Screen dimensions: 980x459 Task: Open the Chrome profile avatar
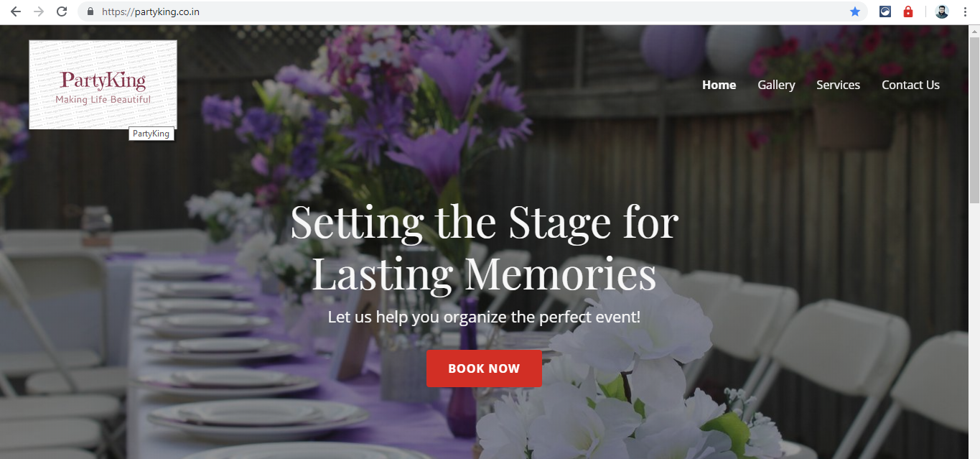tap(942, 11)
